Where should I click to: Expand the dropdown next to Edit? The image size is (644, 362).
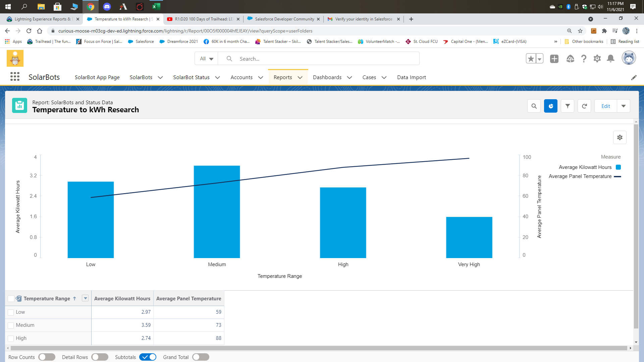624,106
